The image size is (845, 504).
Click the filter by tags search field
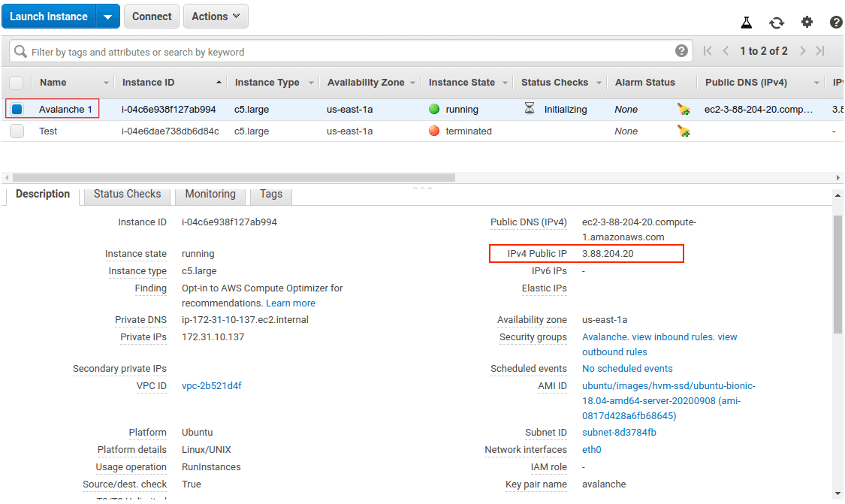point(346,52)
